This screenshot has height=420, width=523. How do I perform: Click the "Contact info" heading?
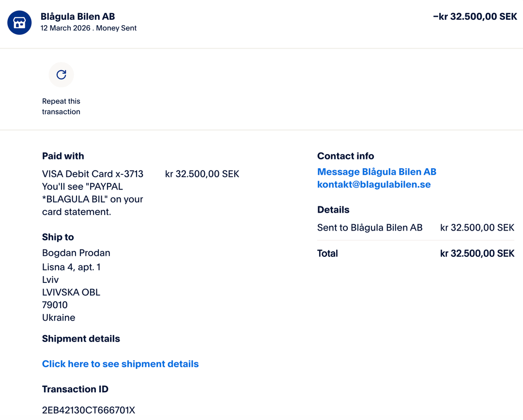(x=345, y=156)
